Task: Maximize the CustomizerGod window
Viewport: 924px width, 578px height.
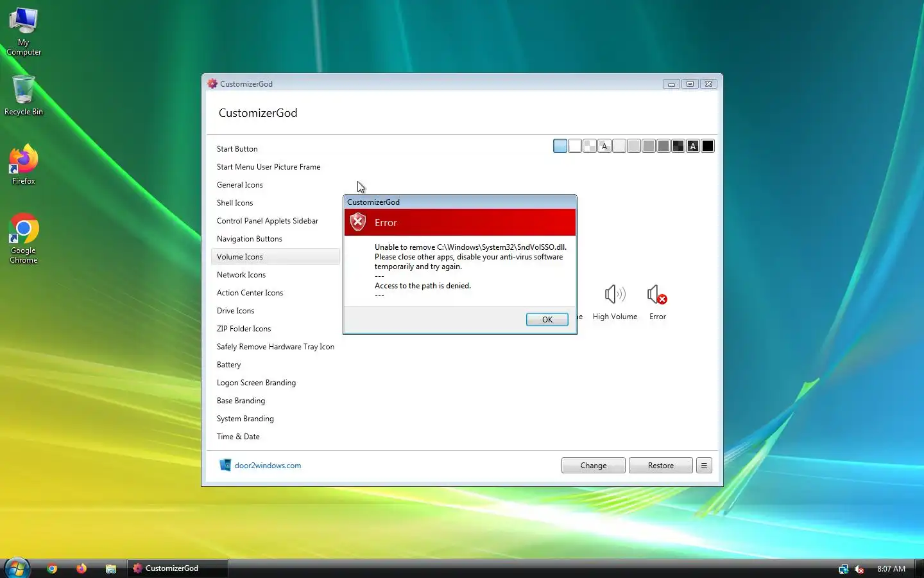Action: (690, 83)
